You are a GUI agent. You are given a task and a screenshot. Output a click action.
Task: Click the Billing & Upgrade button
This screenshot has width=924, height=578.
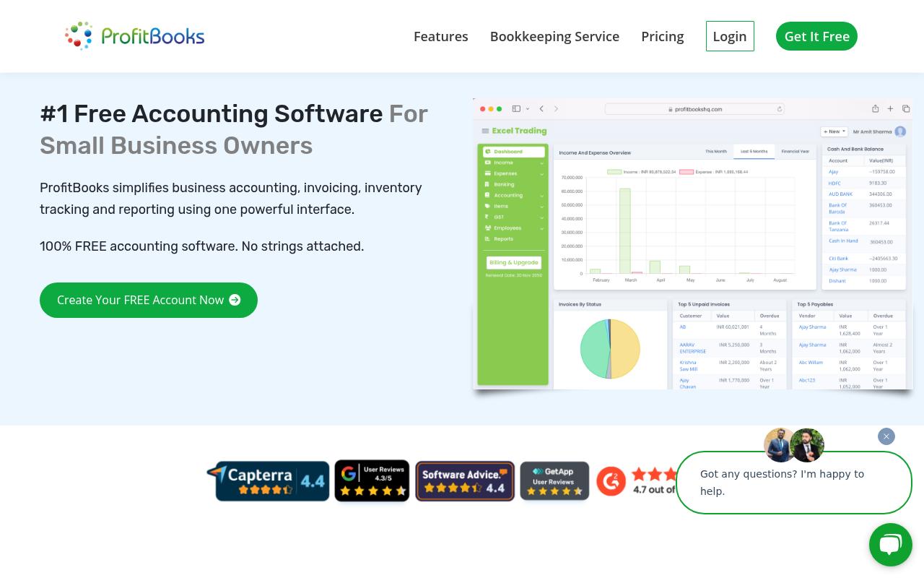[x=514, y=262]
